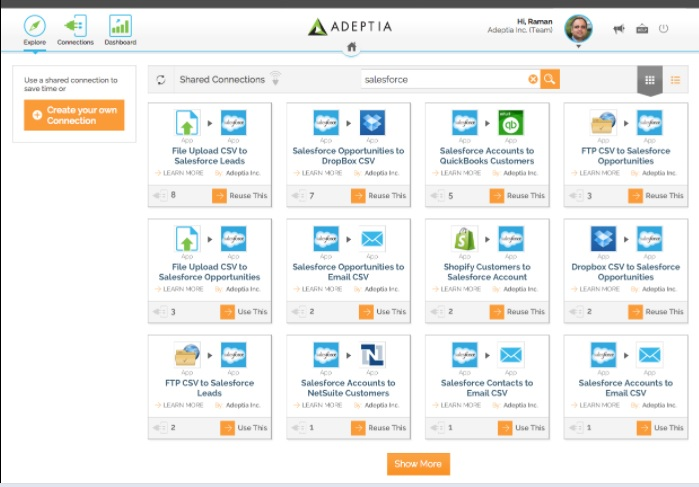Click share count icon showing 8
699x487 pixels.
click(x=160, y=195)
